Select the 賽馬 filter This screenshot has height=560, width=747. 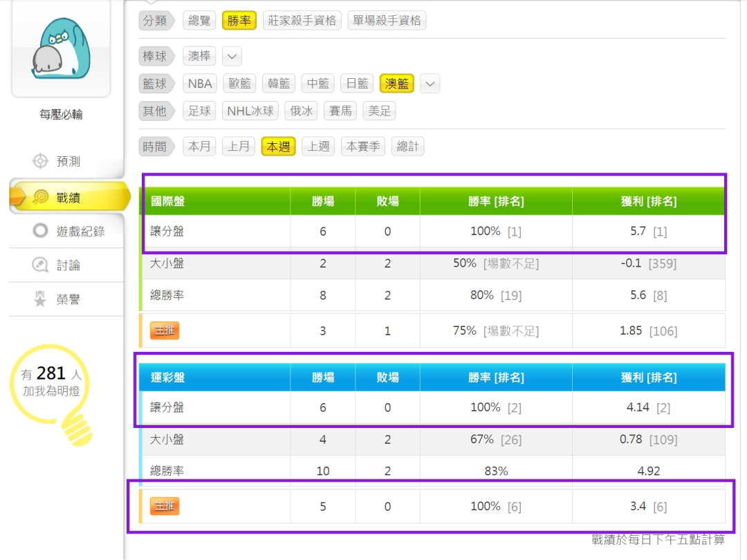(340, 111)
